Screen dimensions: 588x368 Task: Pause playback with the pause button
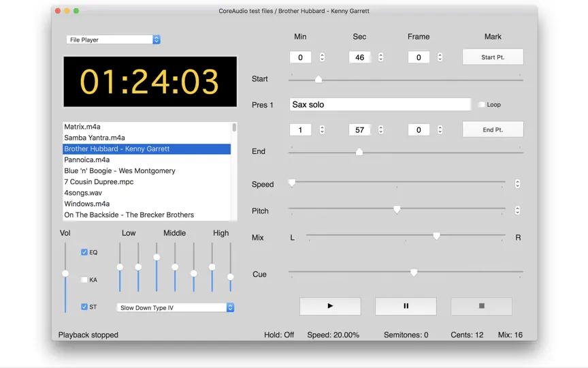click(406, 306)
